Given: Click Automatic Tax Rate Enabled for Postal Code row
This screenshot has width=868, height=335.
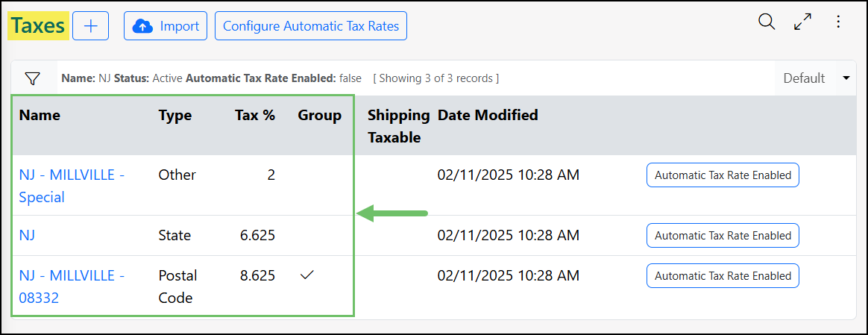Looking at the screenshot, I should click(723, 276).
